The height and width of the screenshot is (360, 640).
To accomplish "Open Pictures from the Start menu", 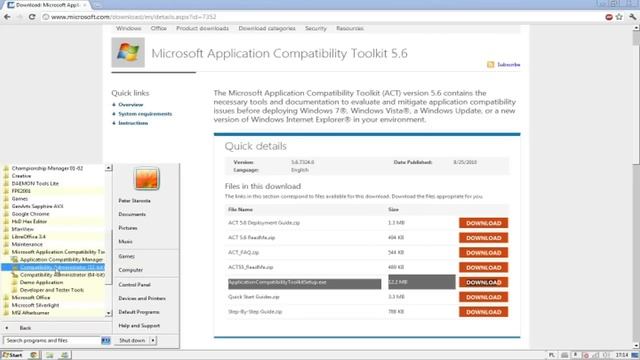I will 128,228.
